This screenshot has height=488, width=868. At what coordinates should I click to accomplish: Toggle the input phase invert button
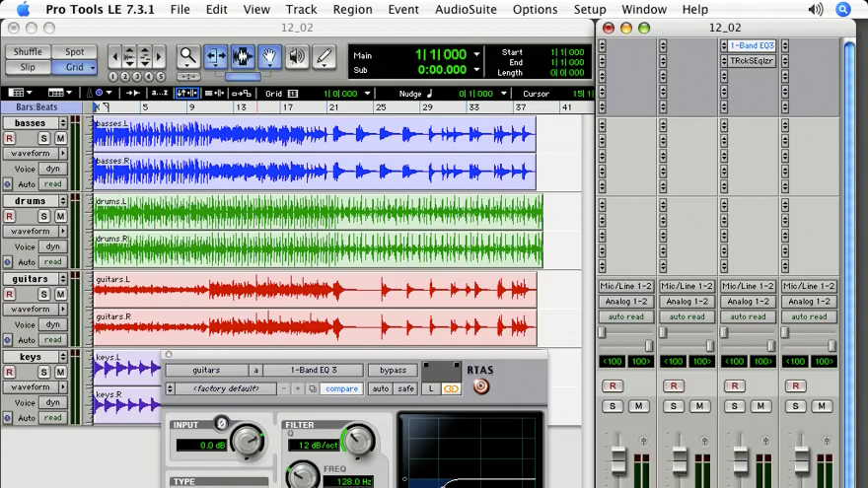(x=221, y=424)
